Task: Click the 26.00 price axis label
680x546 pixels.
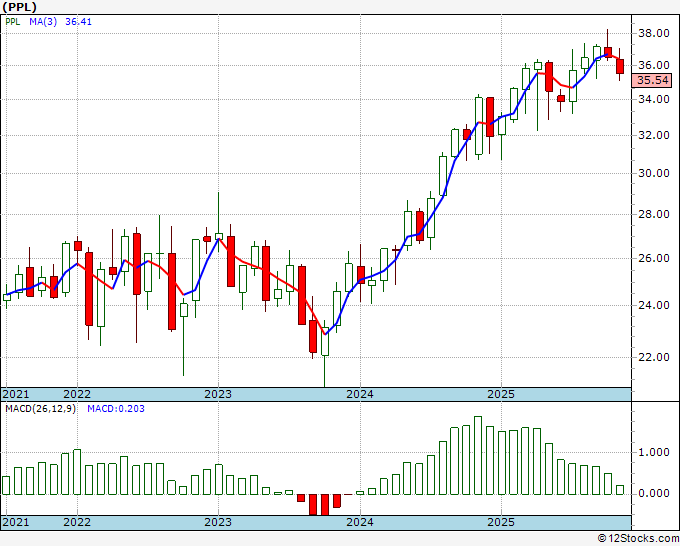Action: point(654,258)
